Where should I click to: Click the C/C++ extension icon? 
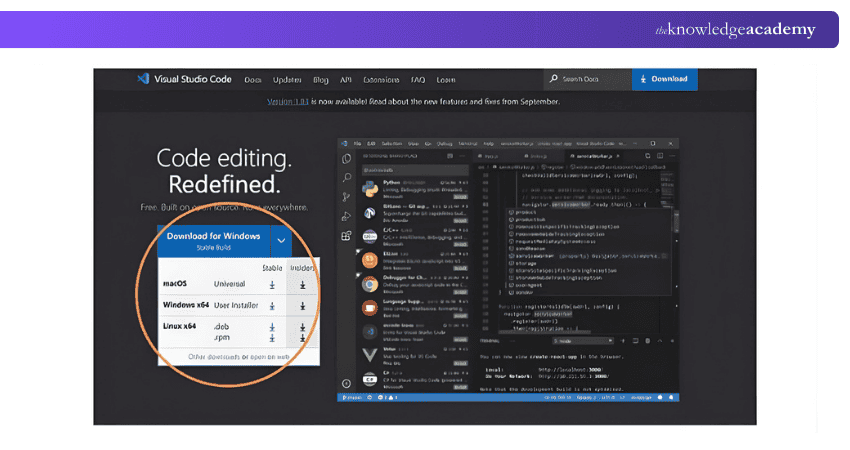[x=370, y=237]
